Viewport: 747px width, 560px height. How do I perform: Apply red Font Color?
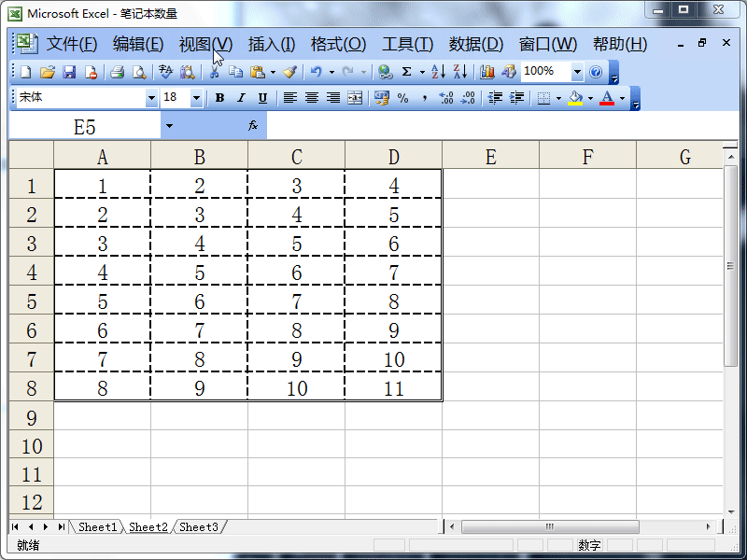pos(607,98)
